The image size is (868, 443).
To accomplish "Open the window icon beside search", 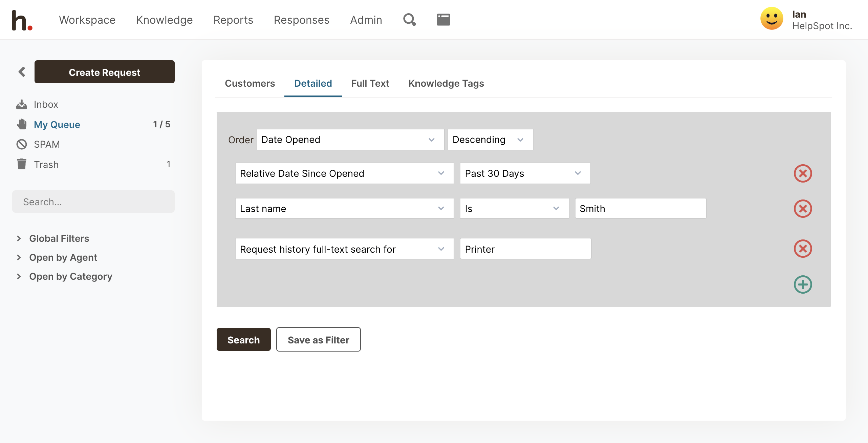I will click(443, 20).
